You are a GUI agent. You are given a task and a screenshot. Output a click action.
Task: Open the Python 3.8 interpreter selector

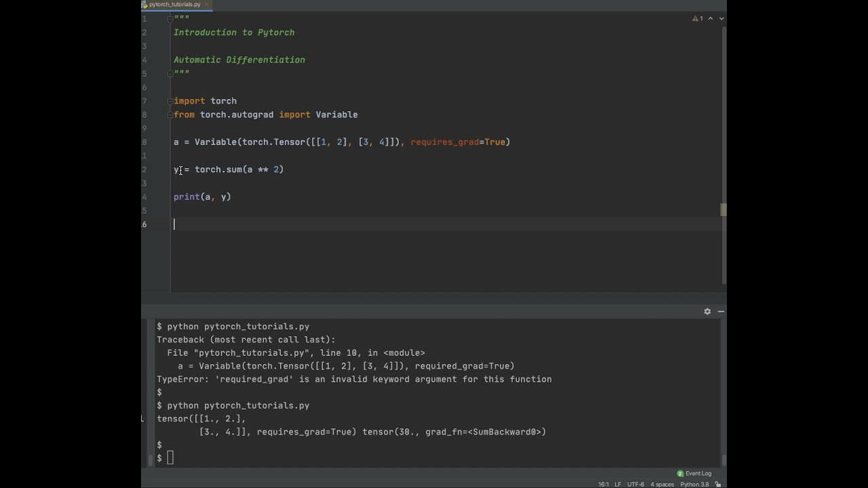coord(694,484)
